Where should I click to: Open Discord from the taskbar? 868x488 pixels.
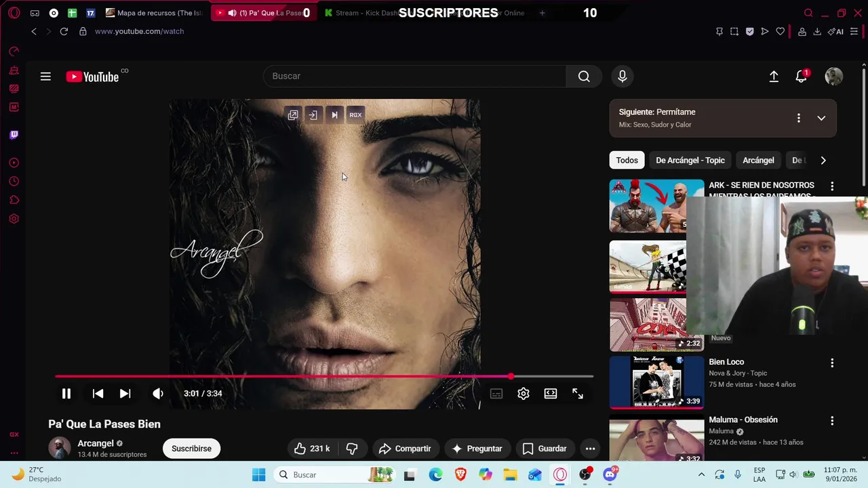click(x=610, y=474)
